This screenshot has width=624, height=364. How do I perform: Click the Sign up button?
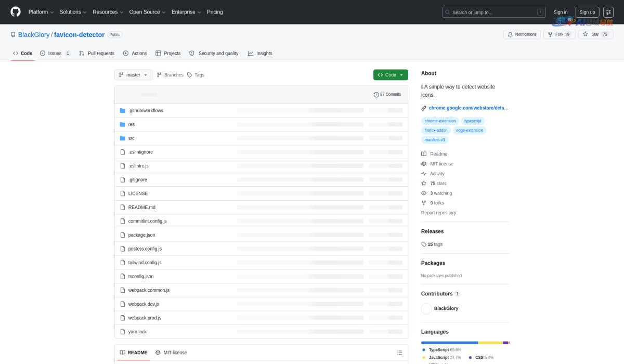point(587,12)
